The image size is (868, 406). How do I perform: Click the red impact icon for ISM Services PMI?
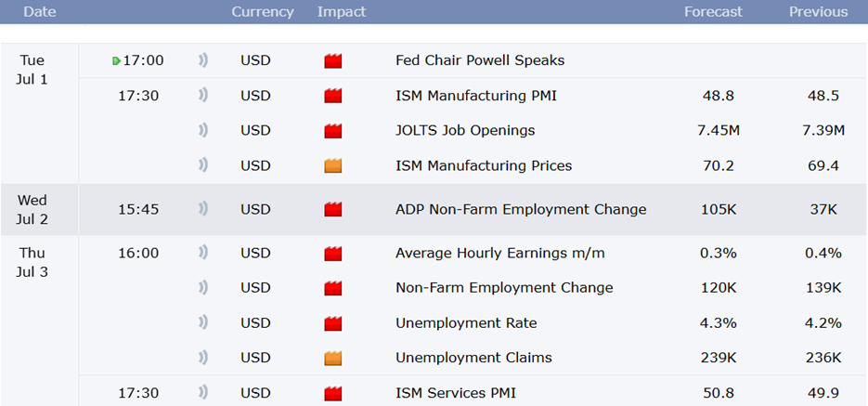[x=333, y=394]
